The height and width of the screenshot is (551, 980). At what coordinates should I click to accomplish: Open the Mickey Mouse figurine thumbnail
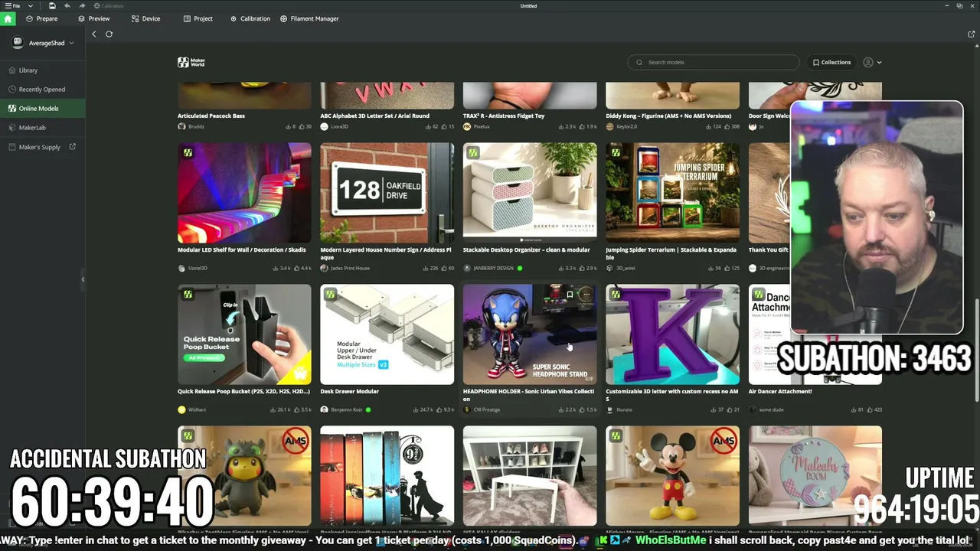point(672,476)
